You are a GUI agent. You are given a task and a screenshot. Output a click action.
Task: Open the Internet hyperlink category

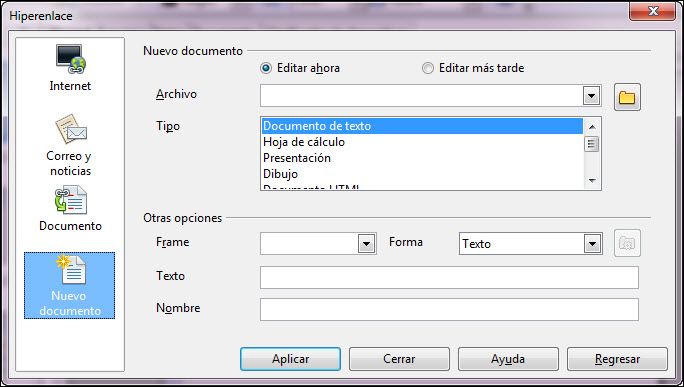(x=70, y=68)
